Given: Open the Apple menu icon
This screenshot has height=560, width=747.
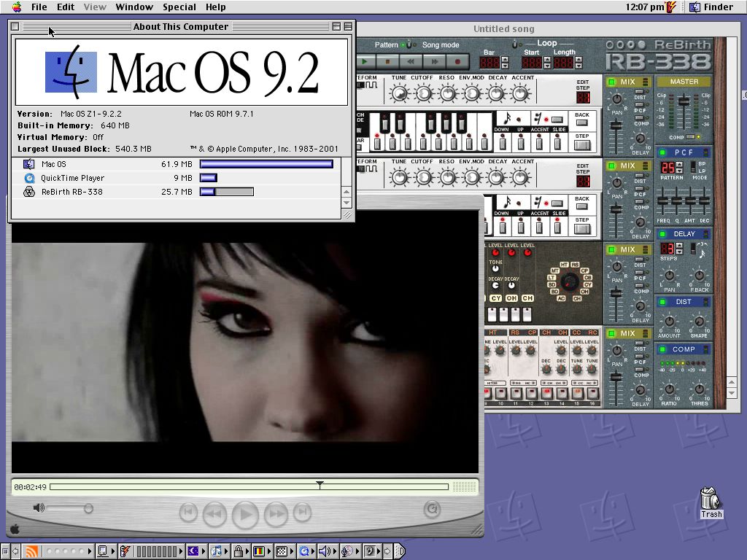Looking at the screenshot, I should pos(17,7).
